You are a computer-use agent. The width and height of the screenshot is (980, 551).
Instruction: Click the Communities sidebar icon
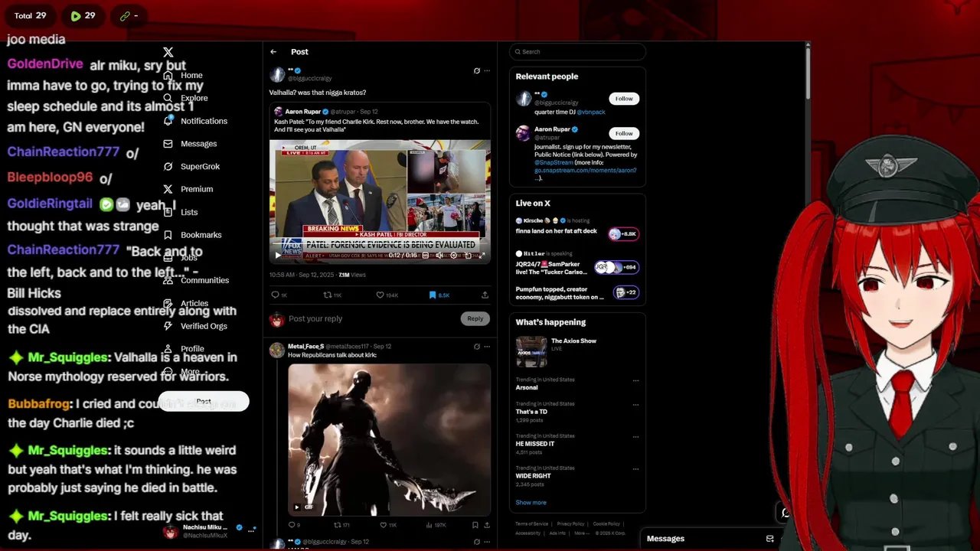(168, 280)
